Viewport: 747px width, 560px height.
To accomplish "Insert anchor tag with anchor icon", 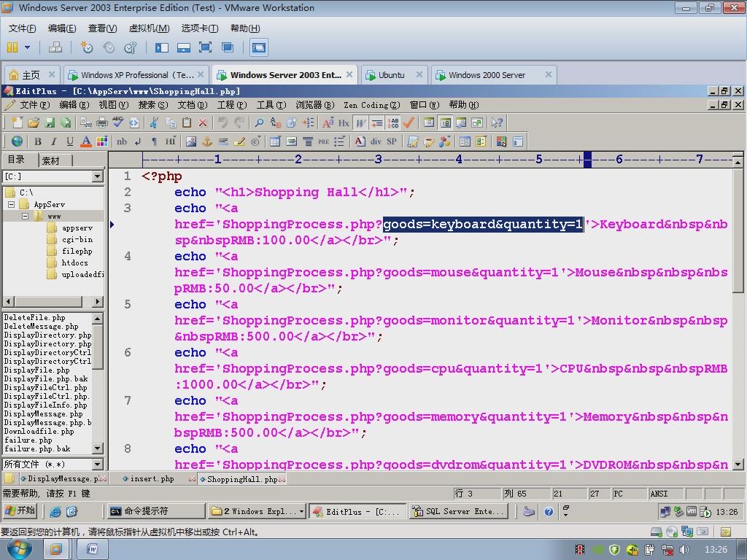I will (x=207, y=141).
